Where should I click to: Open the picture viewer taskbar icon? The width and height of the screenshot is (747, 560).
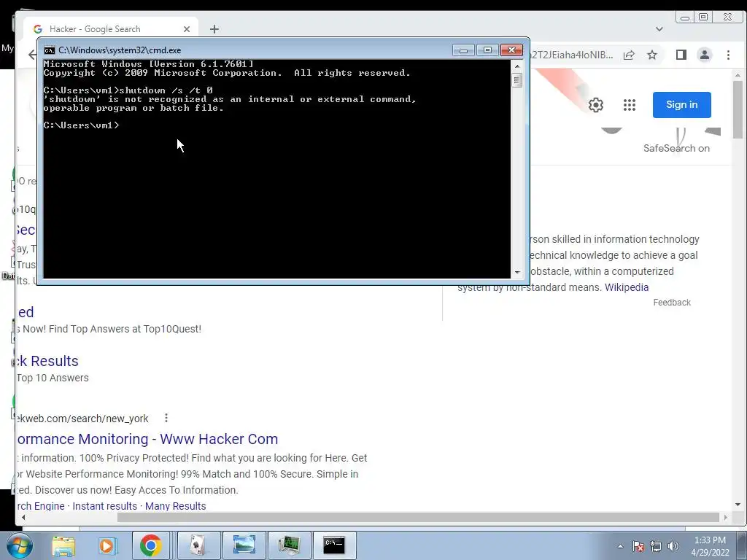(244, 545)
